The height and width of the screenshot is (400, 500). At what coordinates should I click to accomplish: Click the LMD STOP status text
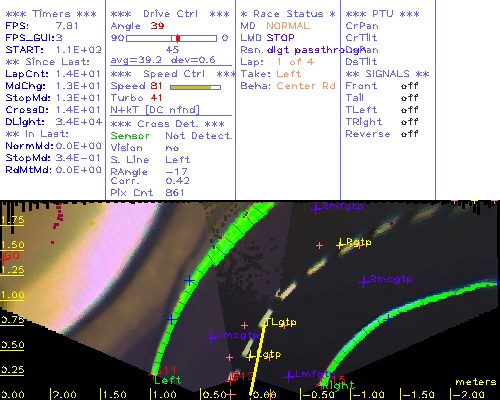(268, 38)
